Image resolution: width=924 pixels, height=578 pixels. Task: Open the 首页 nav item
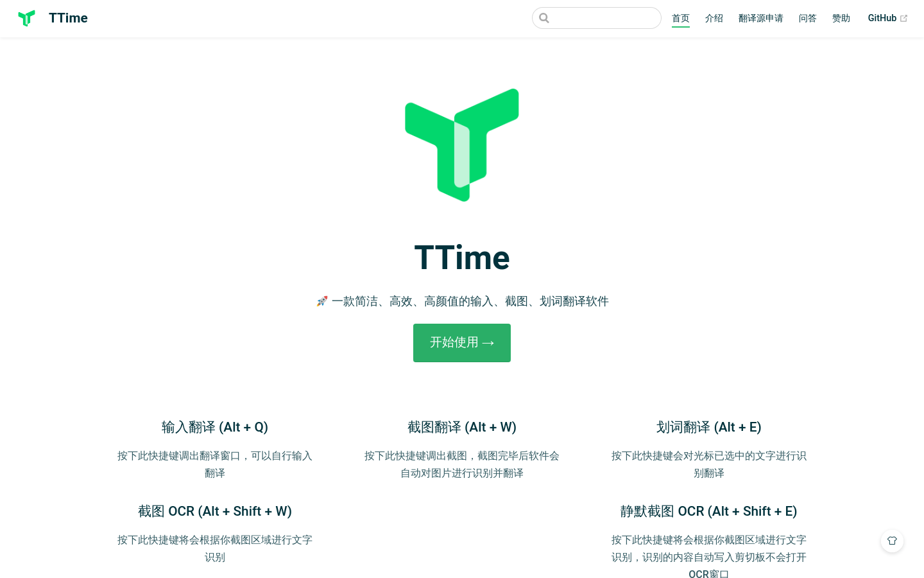681,18
